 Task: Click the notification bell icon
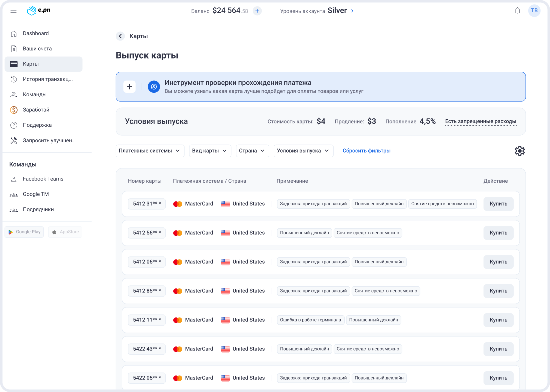click(x=517, y=11)
